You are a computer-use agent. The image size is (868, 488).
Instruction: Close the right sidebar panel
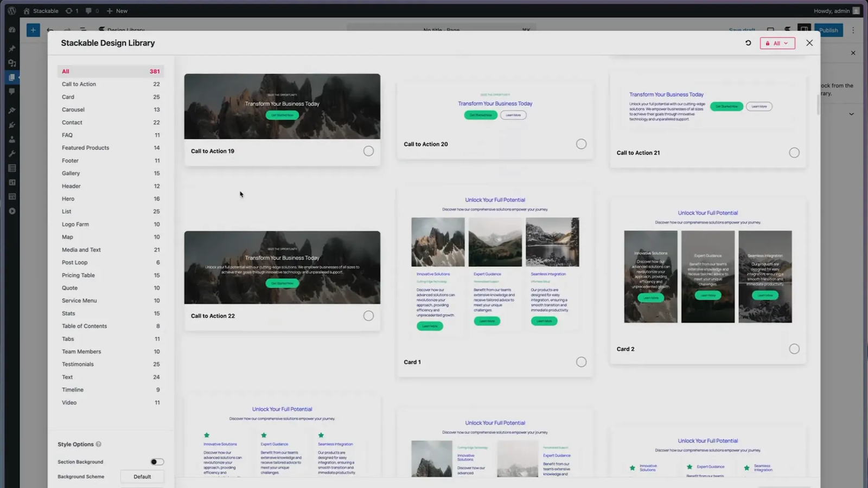(x=853, y=53)
